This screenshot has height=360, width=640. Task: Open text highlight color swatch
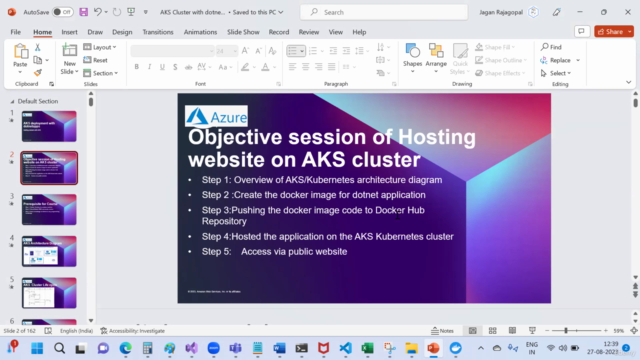(245, 67)
